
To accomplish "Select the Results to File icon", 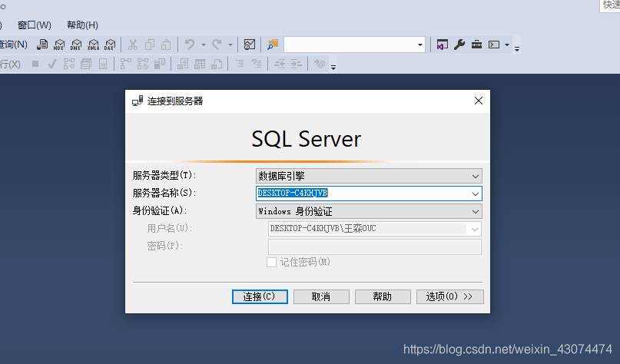I will point(217,64).
